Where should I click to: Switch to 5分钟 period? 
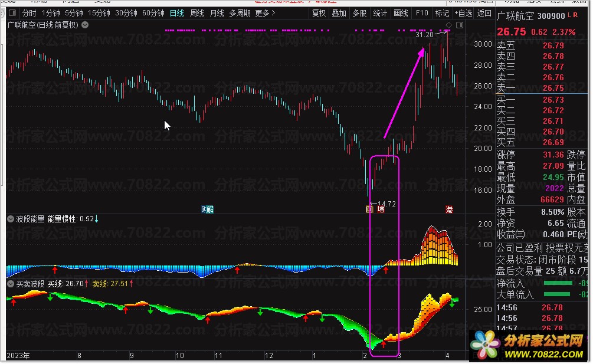74,13
